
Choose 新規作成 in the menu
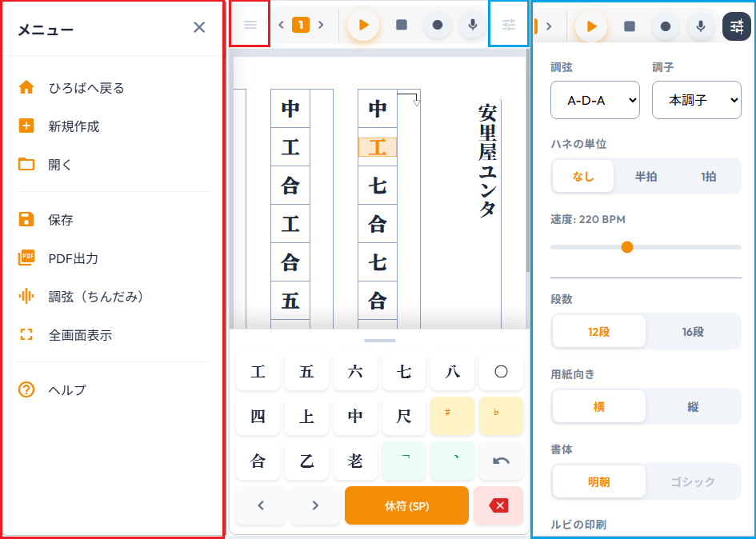pyautogui.click(x=113, y=126)
